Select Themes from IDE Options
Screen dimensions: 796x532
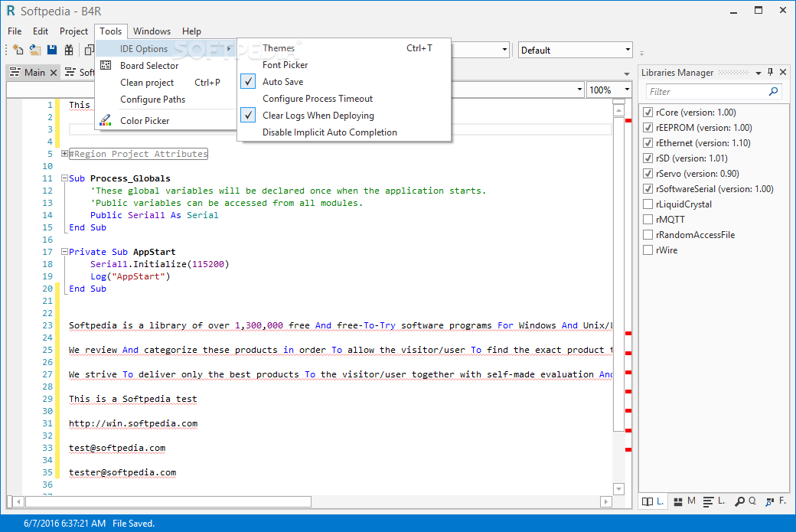coord(344,48)
